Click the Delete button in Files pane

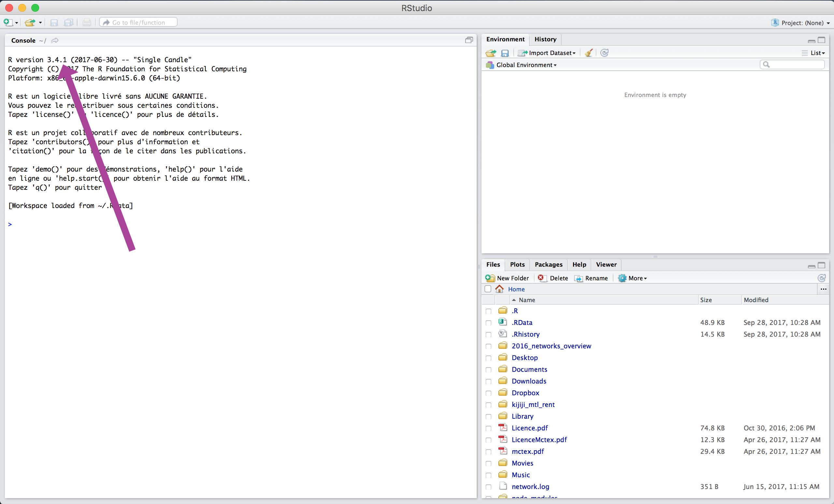click(553, 278)
